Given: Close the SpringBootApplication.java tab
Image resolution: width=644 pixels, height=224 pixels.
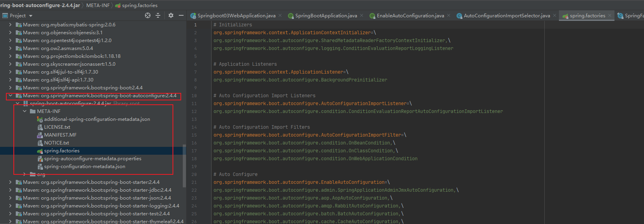Looking at the screenshot, I should click(x=362, y=15).
